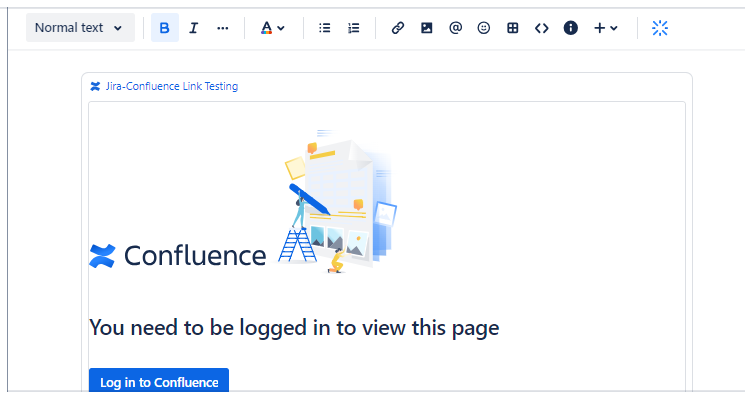Open the Normal text style dropdown

click(x=80, y=28)
